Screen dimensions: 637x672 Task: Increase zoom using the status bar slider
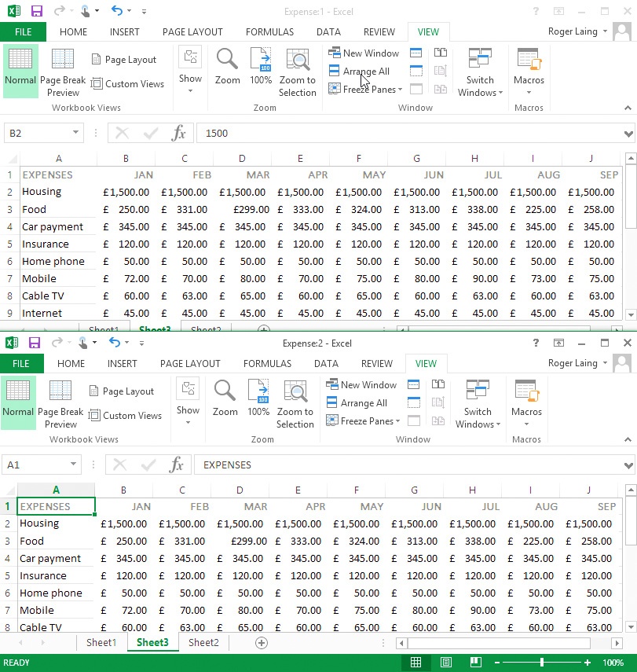(x=587, y=663)
